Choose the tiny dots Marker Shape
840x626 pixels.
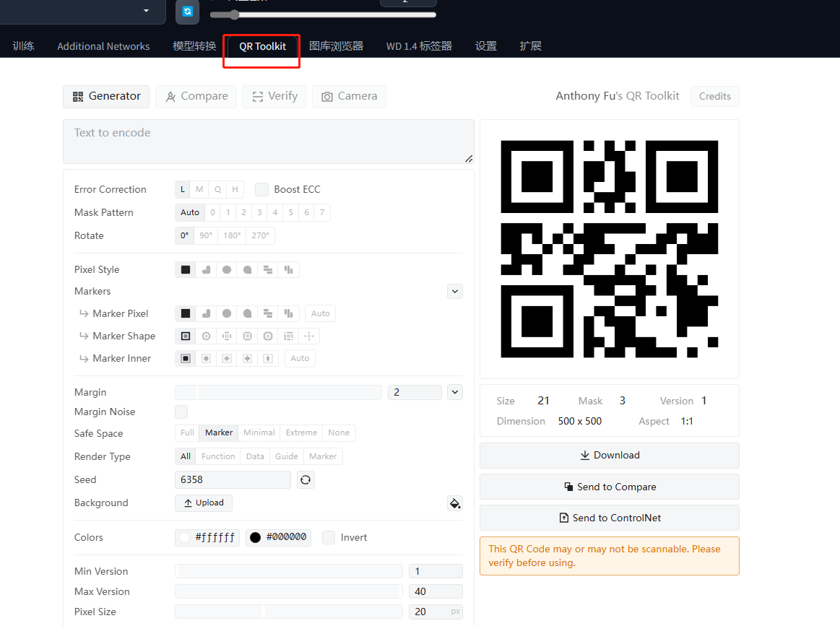tap(309, 336)
